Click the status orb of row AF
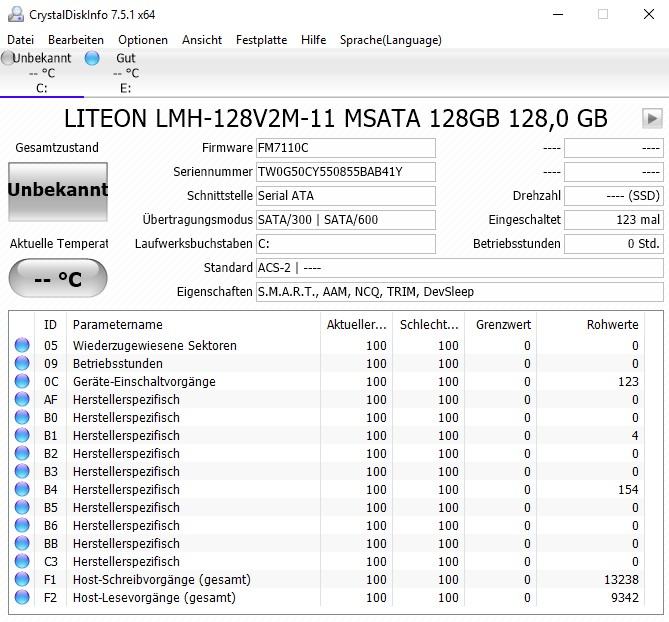Viewport: 669px width, 622px height. (x=22, y=399)
